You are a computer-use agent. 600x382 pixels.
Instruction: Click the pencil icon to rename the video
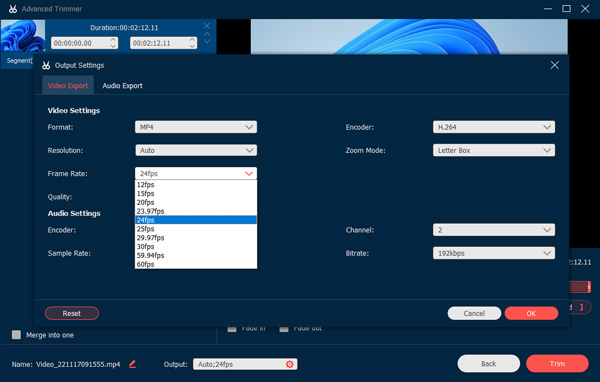pos(132,364)
